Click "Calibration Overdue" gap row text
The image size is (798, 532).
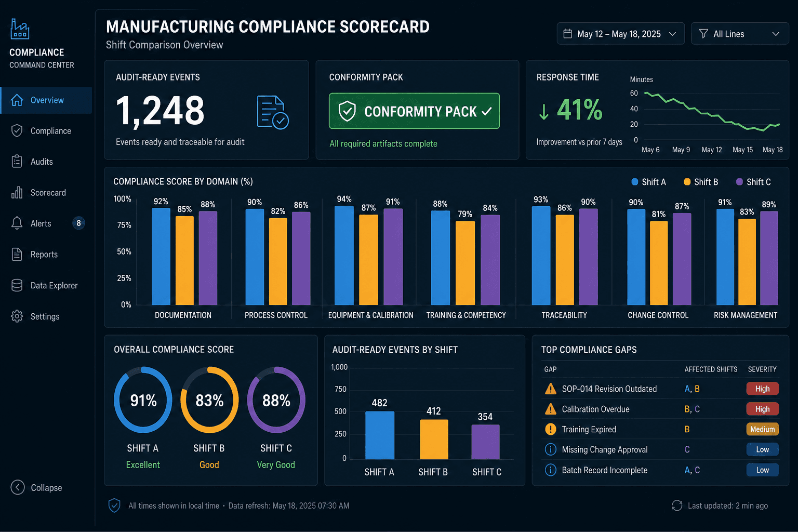point(595,409)
